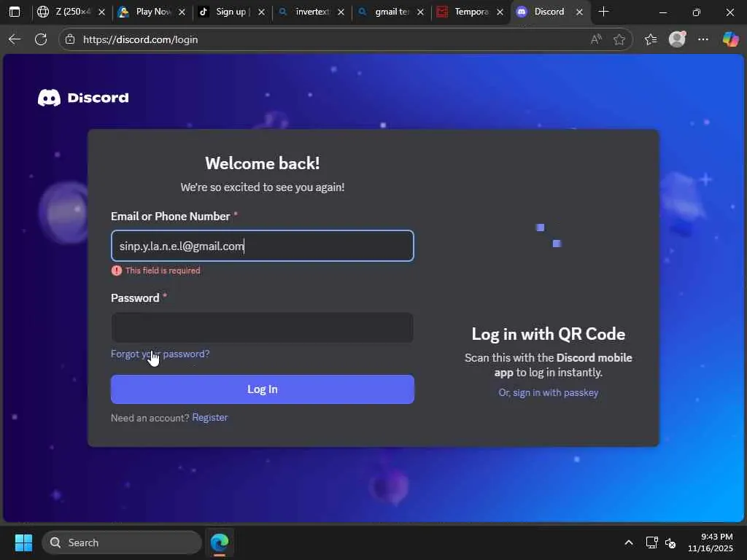Close the Z (250×4 tab

point(101,12)
